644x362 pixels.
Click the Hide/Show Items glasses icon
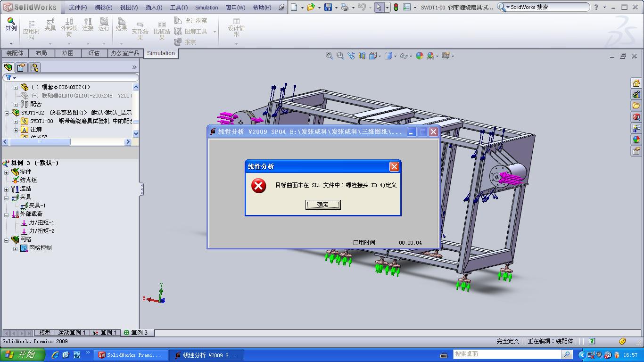(x=404, y=56)
